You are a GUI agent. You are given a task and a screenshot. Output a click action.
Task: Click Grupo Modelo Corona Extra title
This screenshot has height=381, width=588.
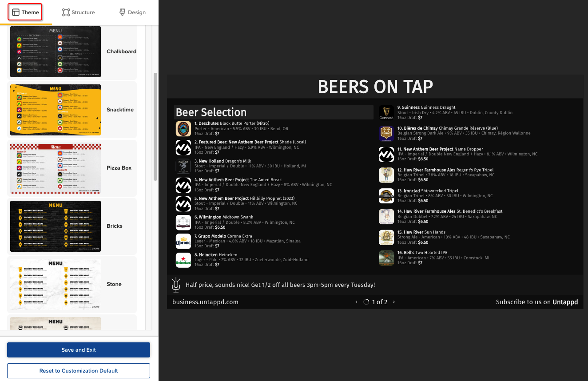tap(223, 236)
